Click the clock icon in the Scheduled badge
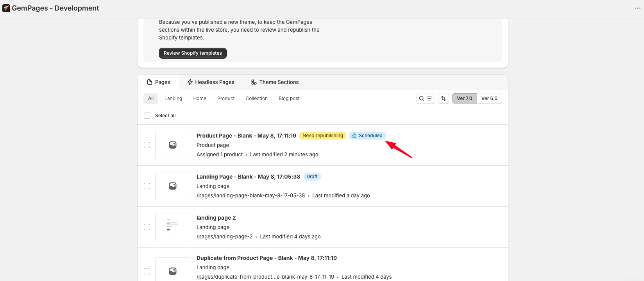 click(354, 136)
